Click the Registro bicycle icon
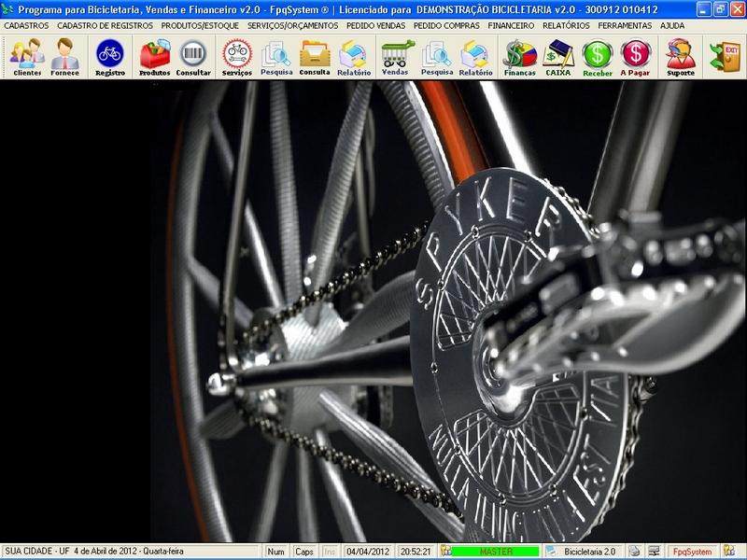The image size is (747, 560). 110,57
